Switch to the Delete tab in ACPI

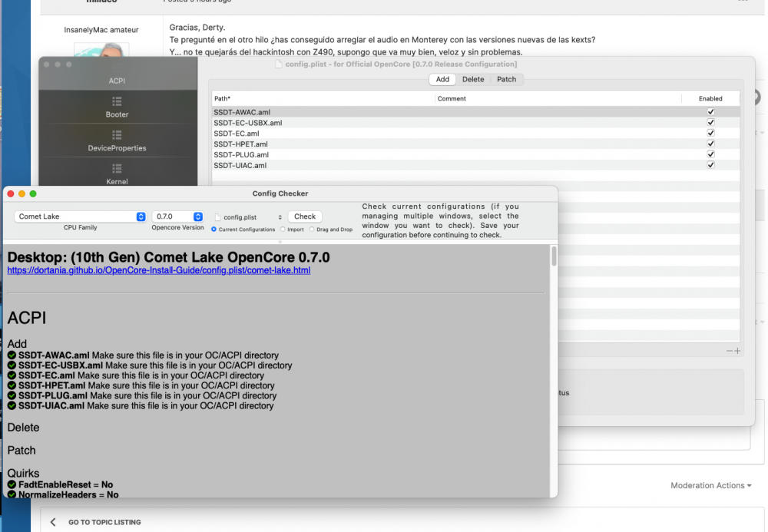(473, 79)
